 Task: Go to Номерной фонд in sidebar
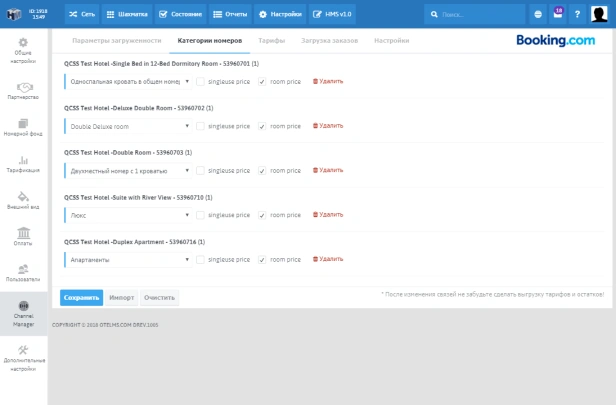point(23,128)
